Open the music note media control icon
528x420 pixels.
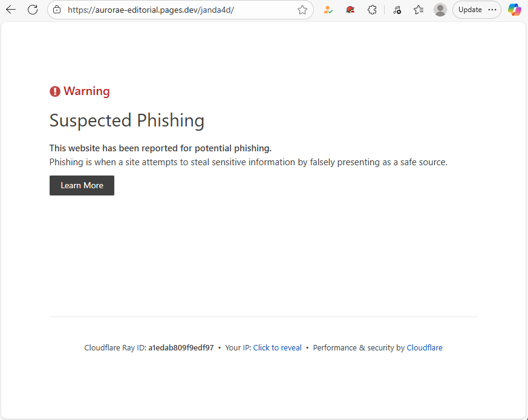pos(397,10)
